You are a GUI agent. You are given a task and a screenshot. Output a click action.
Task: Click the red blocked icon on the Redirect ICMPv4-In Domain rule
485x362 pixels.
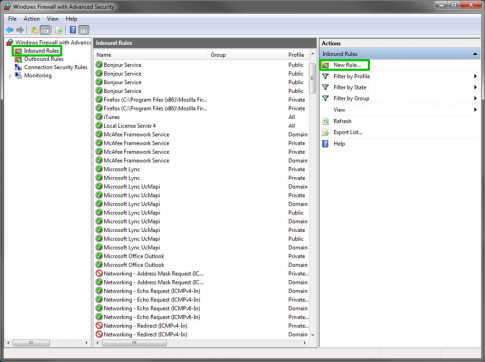coord(99,334)
